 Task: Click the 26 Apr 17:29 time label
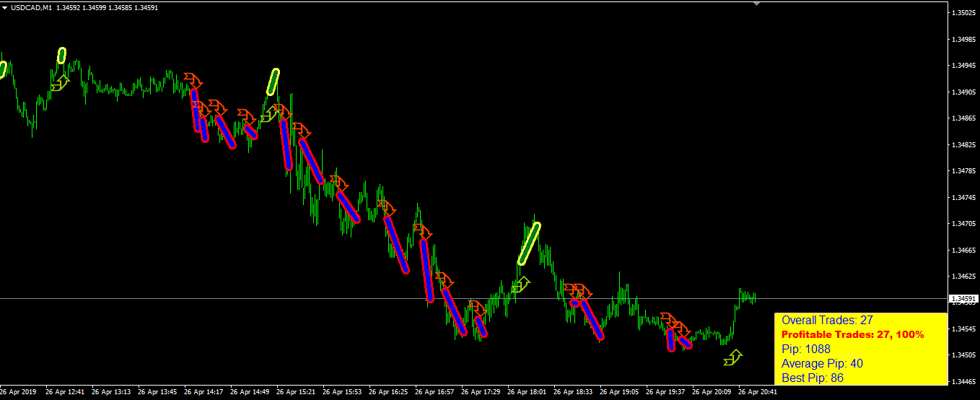[481, 393]
